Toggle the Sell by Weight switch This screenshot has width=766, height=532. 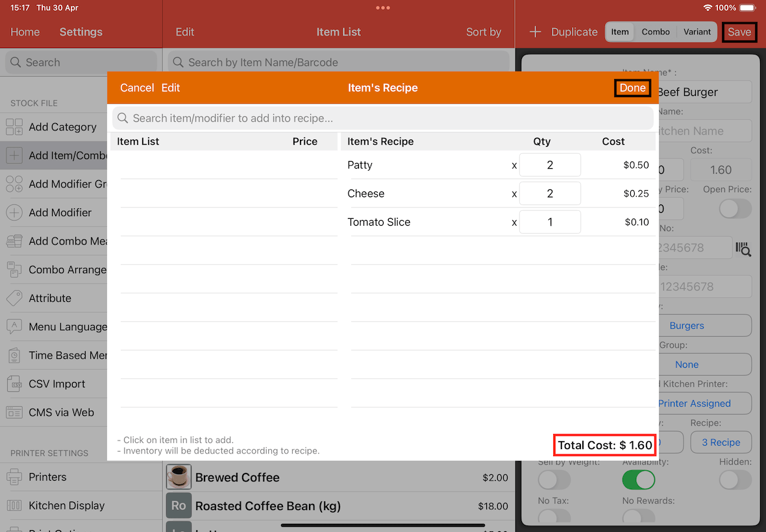[x=554, y=480]
